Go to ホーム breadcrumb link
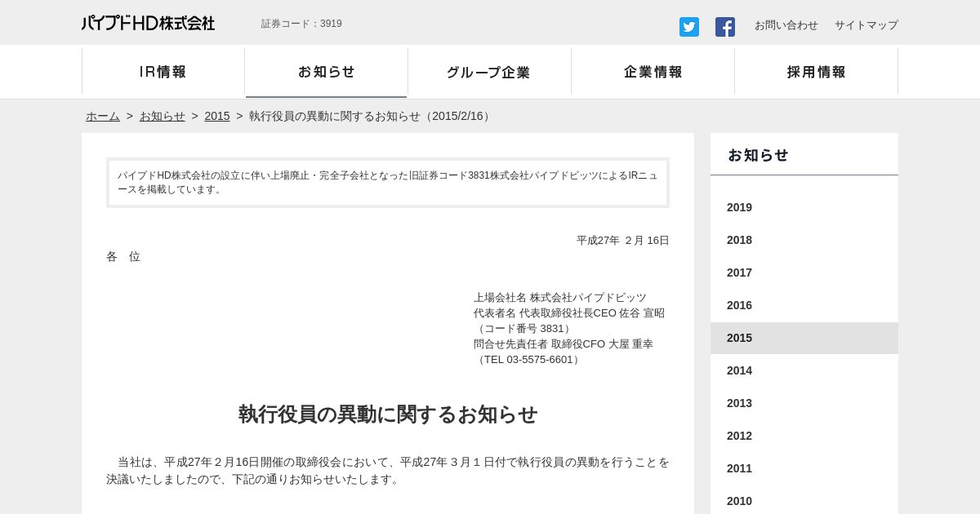The height and width of the screenshot is (514, 980). (103, 116)
